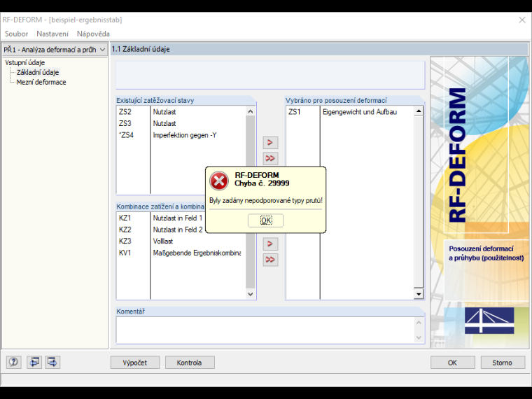
Task: Click the main OK button
Action: 453,363
